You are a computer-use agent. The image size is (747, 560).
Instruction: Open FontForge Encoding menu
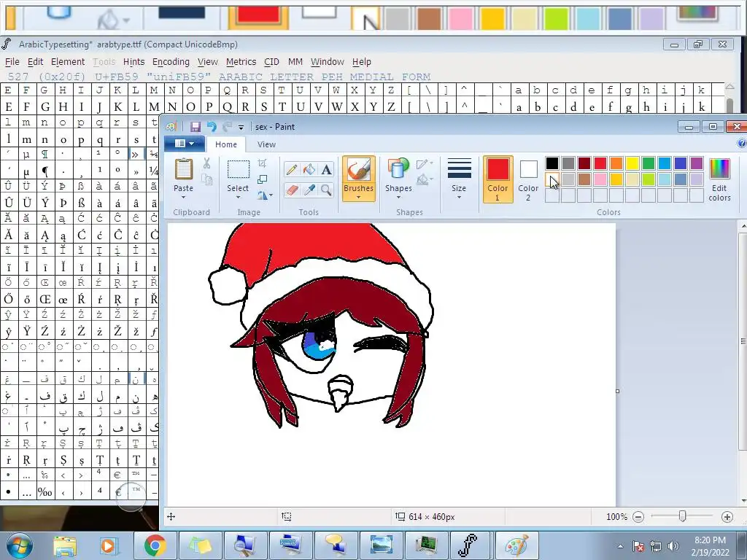tap(171, 61)
